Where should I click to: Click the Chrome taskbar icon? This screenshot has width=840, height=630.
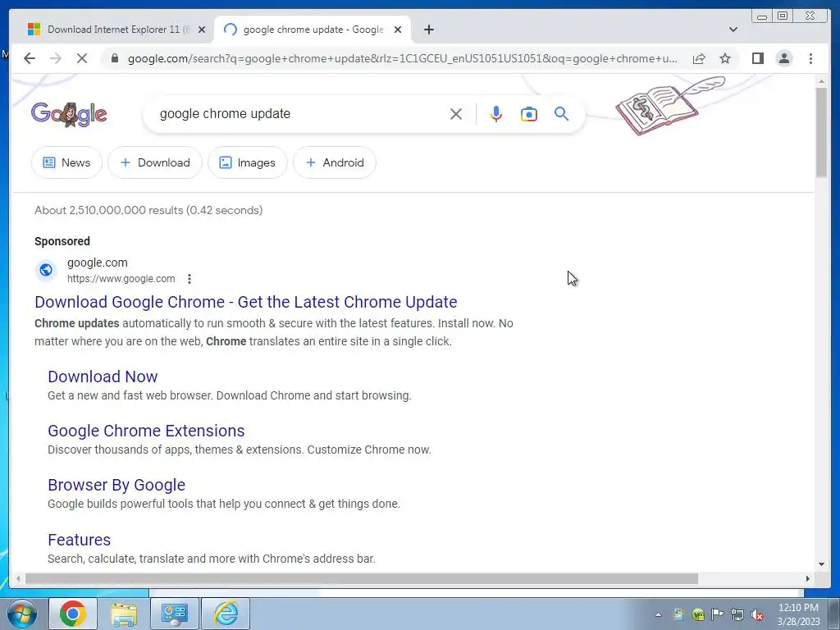(73, 614)
